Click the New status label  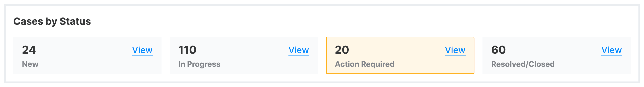pos(30,64)
